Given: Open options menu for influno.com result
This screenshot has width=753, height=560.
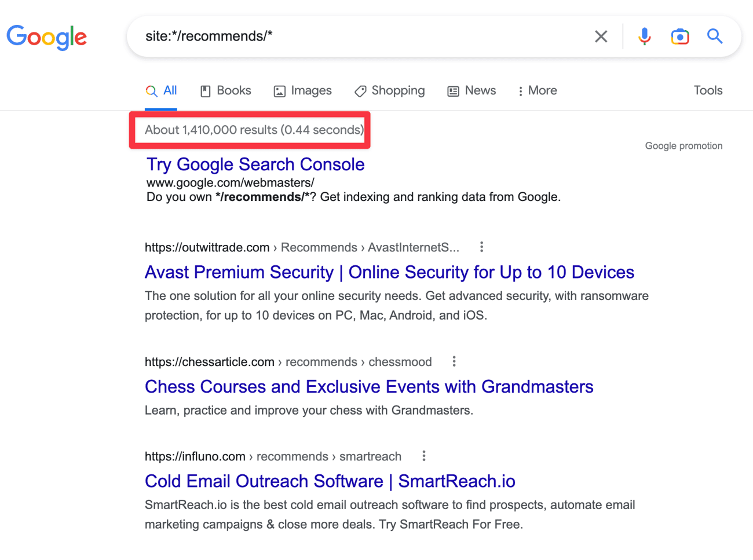Looking at the screenshot, I should tap(424, 456).
